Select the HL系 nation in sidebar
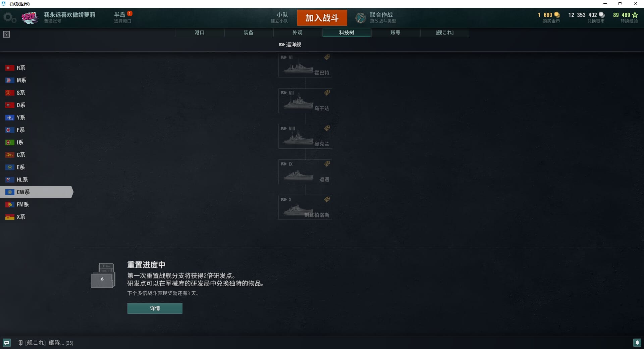644x349 pixels. coord(17,180)
